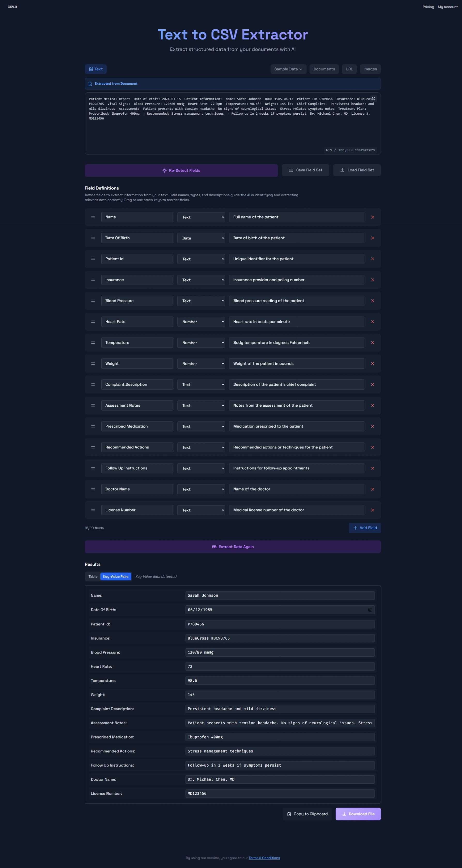Delete the Complaint Description field
This screenshot has width=462, height=868.
point(372,384)
